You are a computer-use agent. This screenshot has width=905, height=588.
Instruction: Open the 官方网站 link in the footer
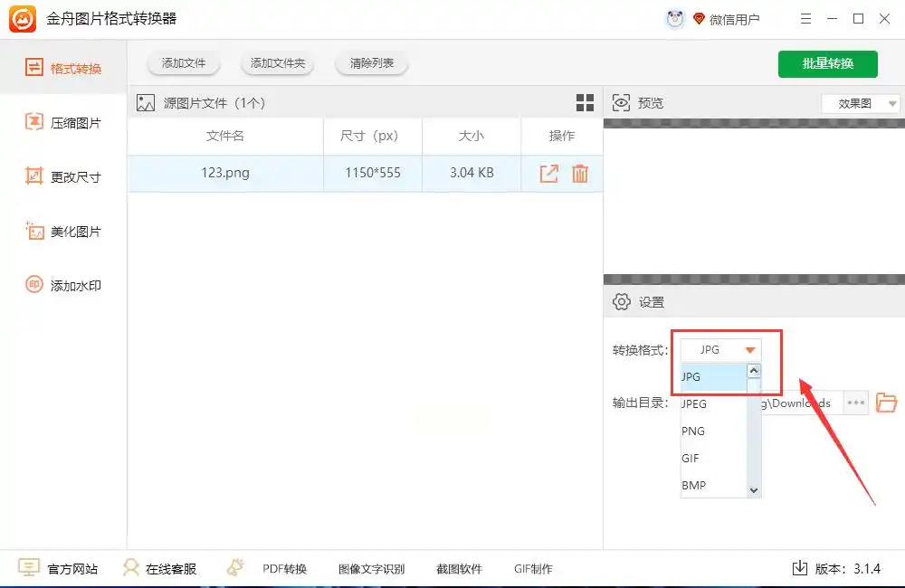coord(59,569)
